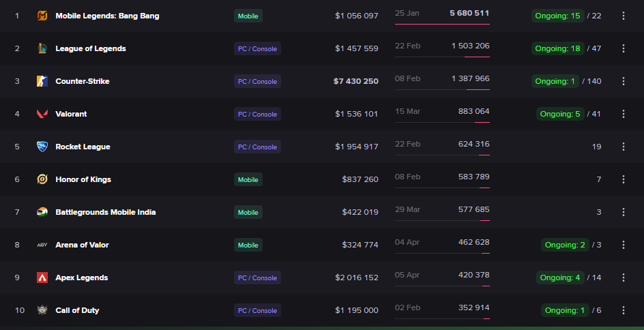Image resolution: width=644 pixels, height=330 pixels.
Task: Click the $1 056 097 prize pool value
Action: (357, 16)
